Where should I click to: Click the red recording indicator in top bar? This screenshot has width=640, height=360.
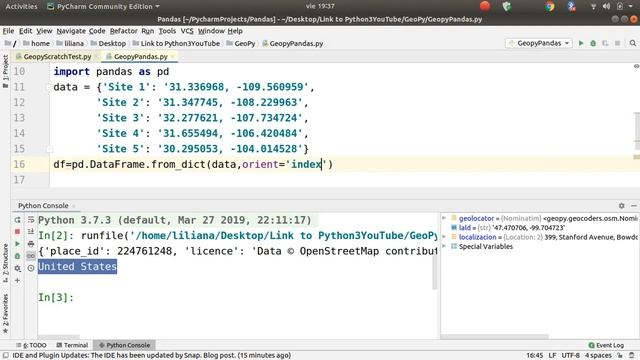485,6
